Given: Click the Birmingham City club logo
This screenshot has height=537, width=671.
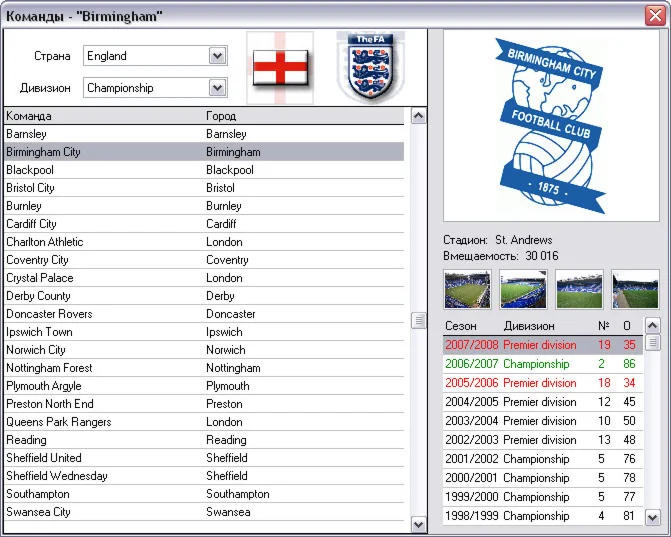Looking at the screenshot, I should [x=551, y=126].
